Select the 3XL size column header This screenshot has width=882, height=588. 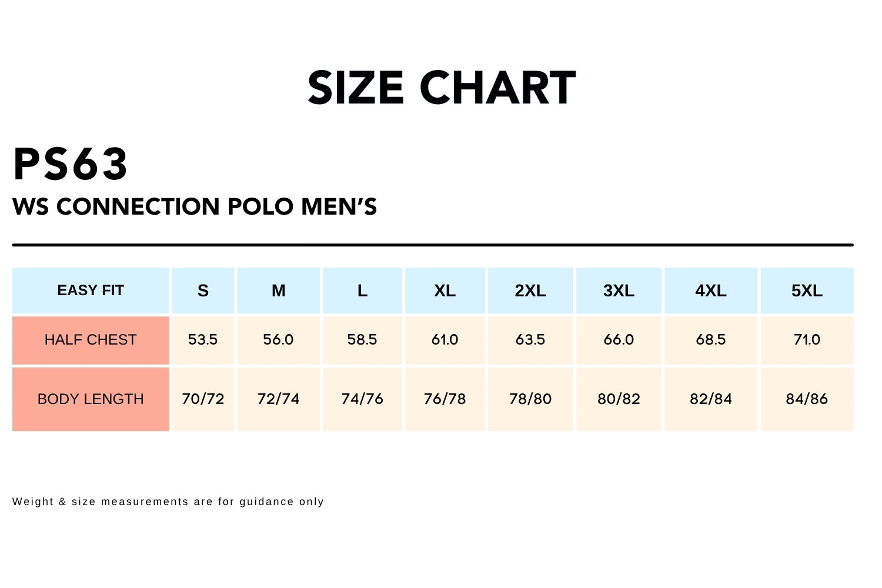tap(619, 290)
